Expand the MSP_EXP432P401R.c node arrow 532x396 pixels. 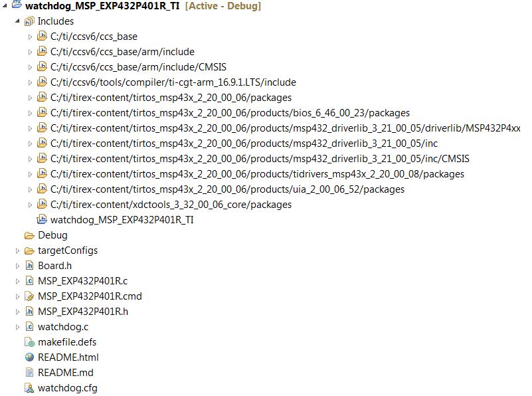click(17, 281)
